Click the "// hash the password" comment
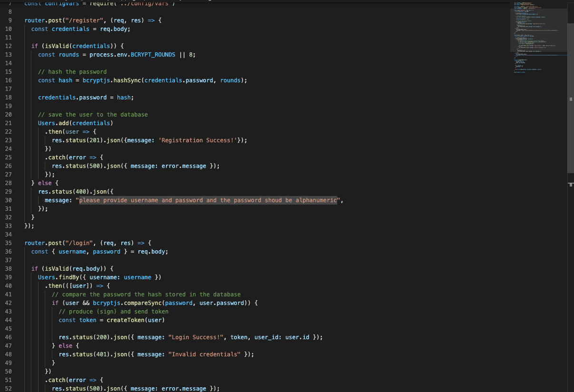Screen dimensions: 574x392 tap(72, 72)
